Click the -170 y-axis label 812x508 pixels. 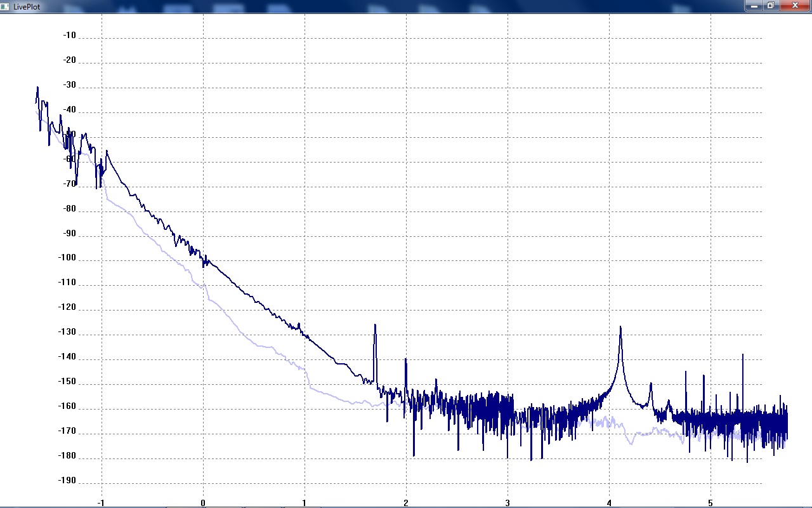click(x=67, y=432)
